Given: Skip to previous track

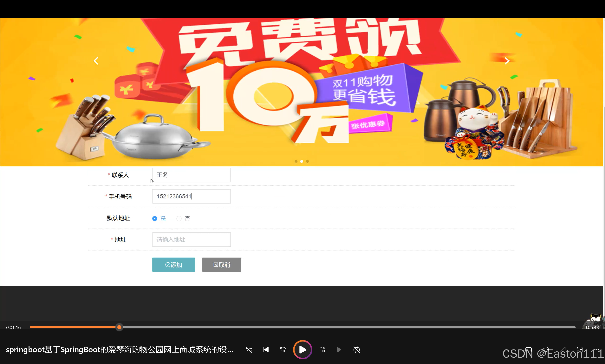Looking at the screenshot, I should click(266, 349).
